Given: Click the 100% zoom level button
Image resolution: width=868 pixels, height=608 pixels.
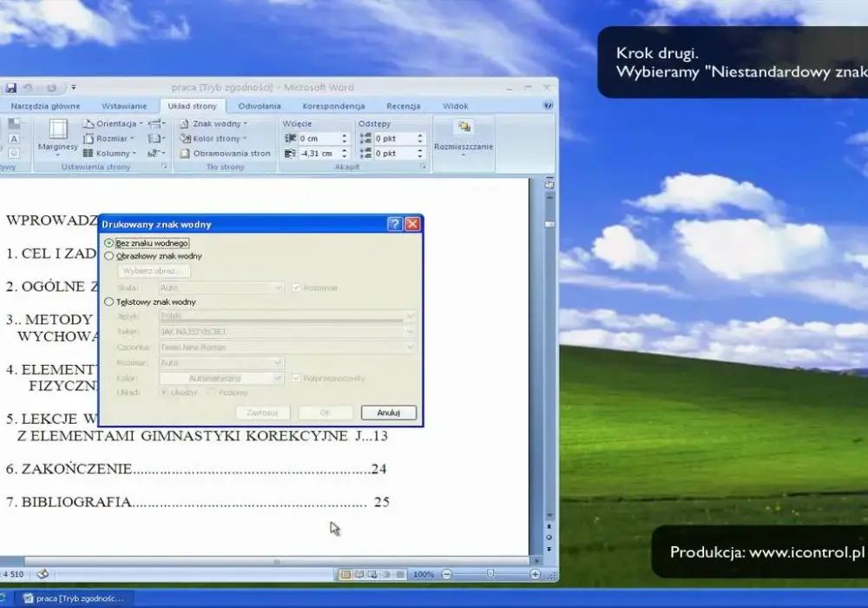Looking at the screenshot, I should tap(424, 574).
